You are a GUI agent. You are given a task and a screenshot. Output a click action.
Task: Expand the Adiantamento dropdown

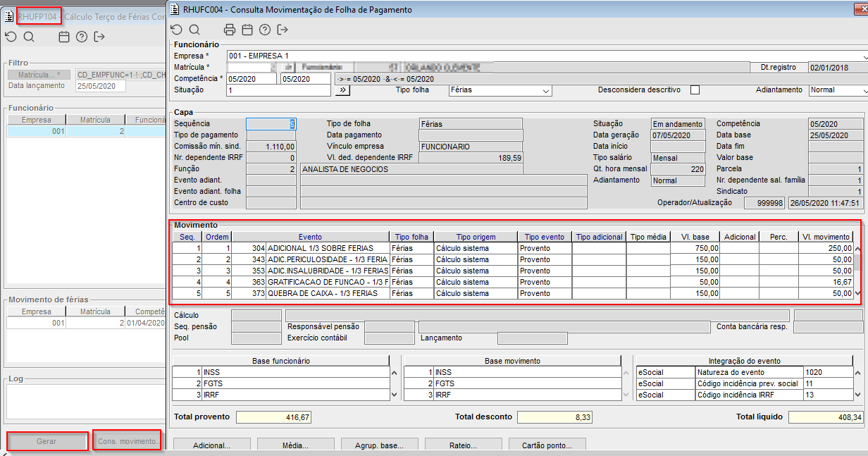click(x=863, y=91)
